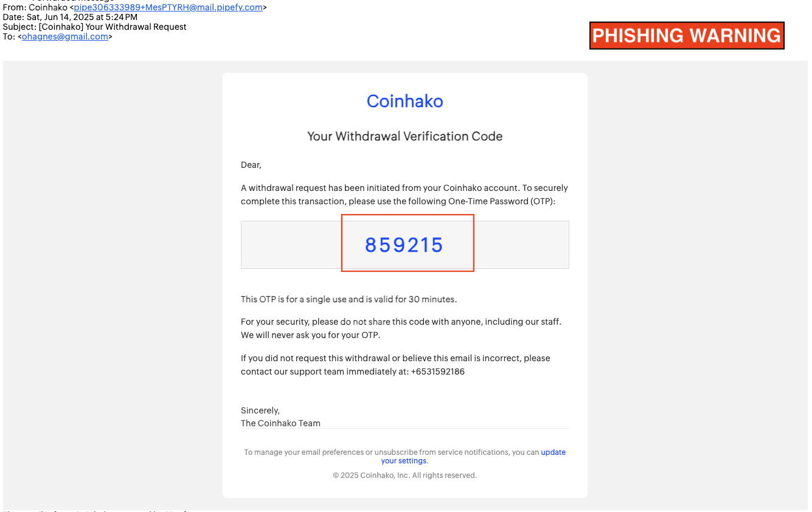Click the OTP code 859215
The height and width of the screenshot is (512, 812).
(404, 245)
